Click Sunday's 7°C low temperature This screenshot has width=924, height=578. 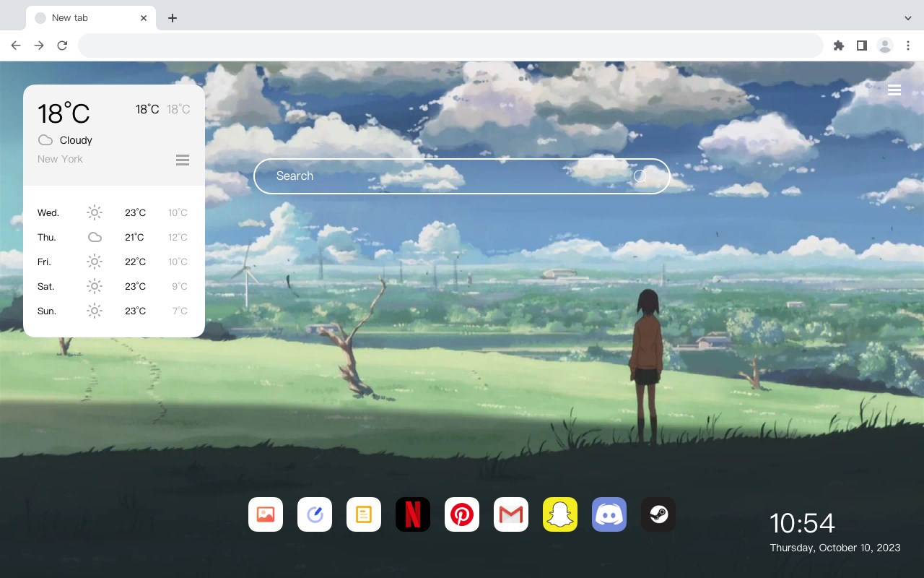pos(180,311)
